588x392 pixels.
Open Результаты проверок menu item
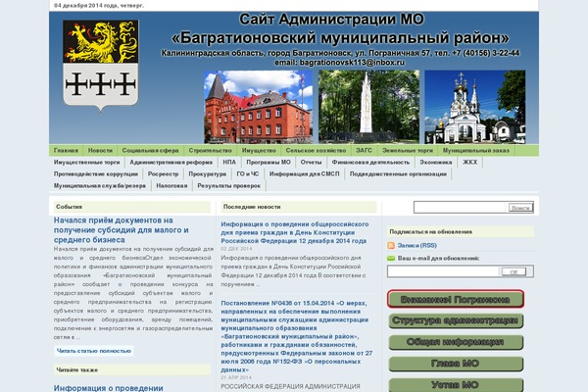[x=228, y=185]
